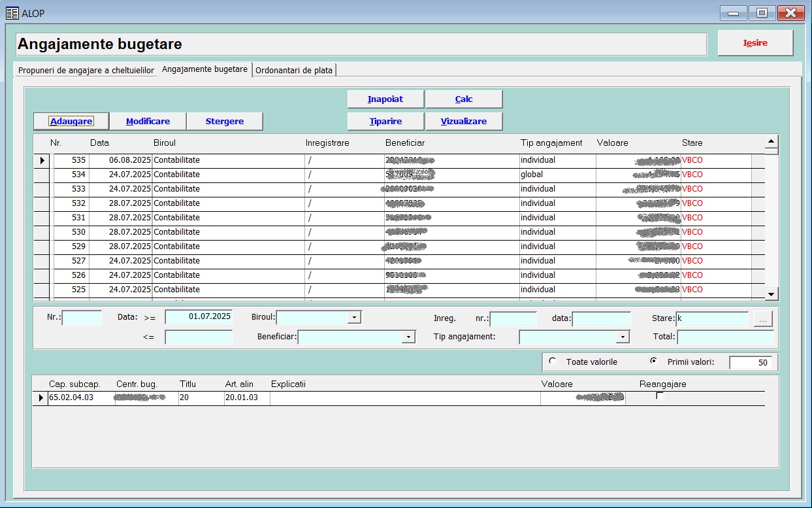
Task: Click the ellipsis button beside Stare field
Action: [x=763, y=319]
